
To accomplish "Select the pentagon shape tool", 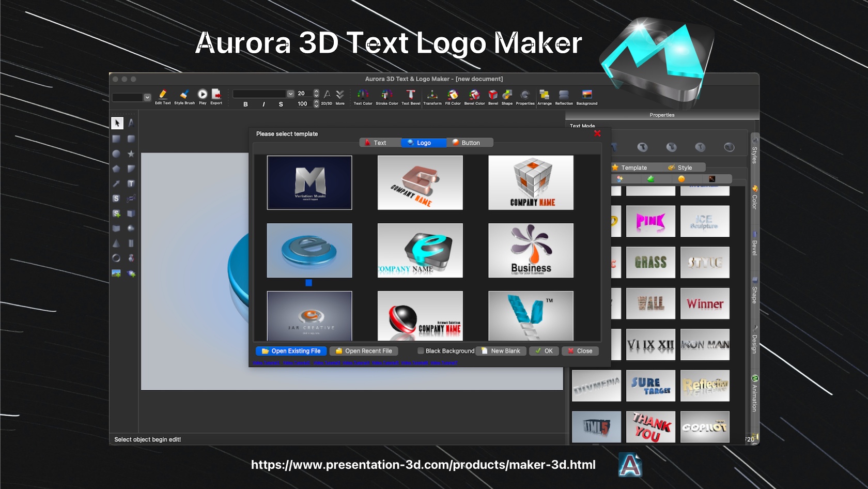I will pos(116,169).
